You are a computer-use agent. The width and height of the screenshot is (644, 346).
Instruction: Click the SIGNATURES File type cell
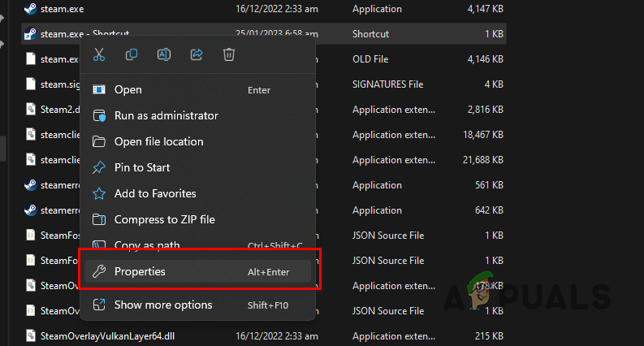(387, 84)
